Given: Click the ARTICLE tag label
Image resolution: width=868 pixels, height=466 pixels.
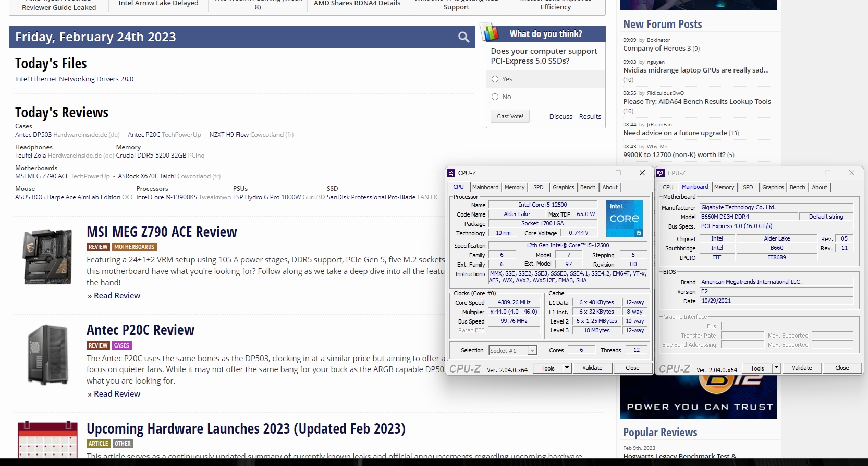Looking at the screenshot, I should click(98, 444).
